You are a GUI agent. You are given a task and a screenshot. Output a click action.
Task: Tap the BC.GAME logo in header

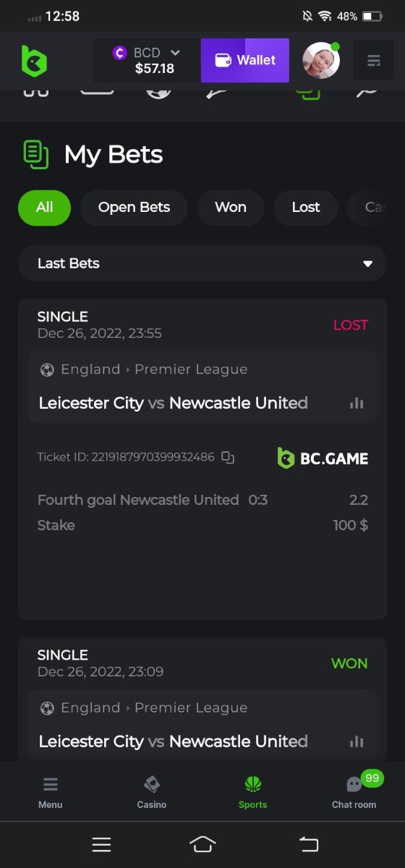34,60
